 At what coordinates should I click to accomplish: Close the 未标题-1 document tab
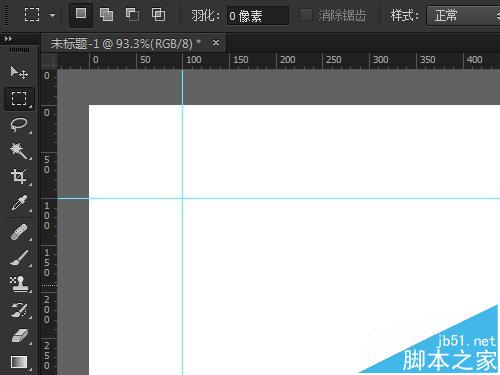(x=216, y=43)
